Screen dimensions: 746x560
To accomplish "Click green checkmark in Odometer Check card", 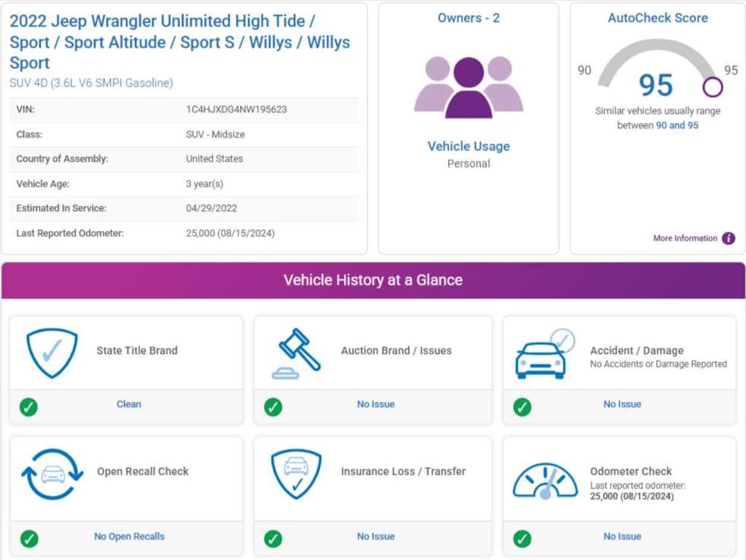I will (x=522, y=539).
